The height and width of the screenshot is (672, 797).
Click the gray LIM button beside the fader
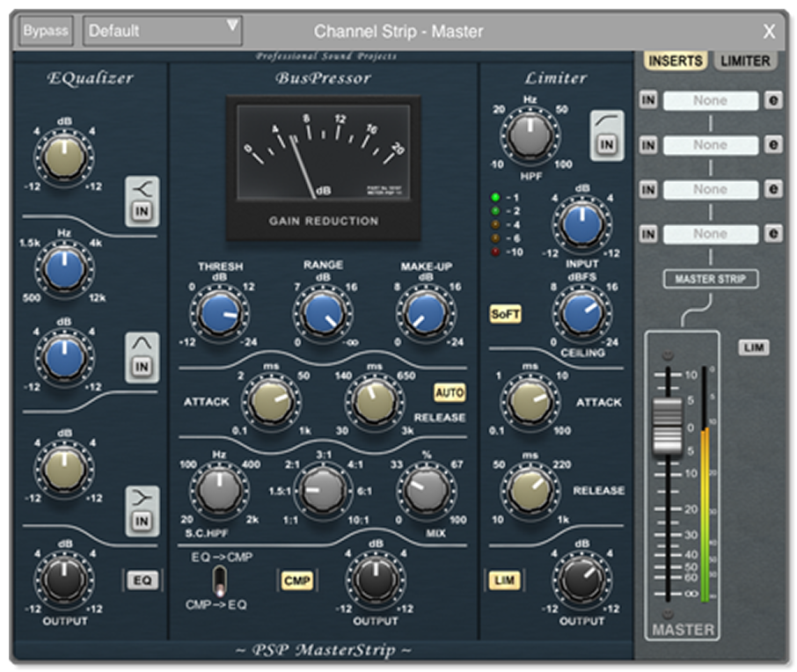[x=754, y=347]
